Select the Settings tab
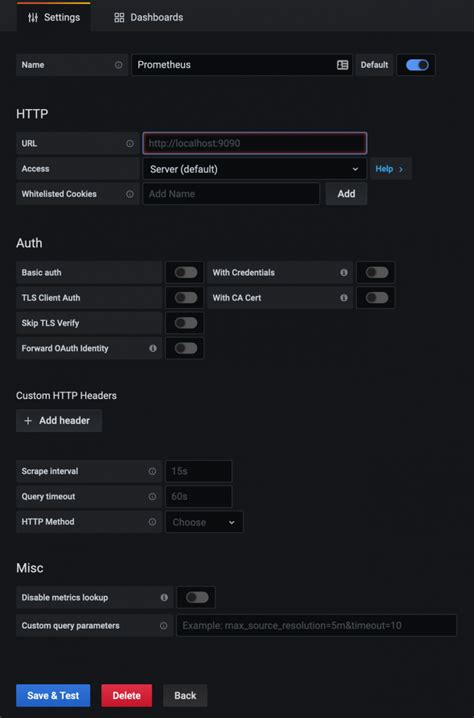The image size is (474, 718). point(54,17)
